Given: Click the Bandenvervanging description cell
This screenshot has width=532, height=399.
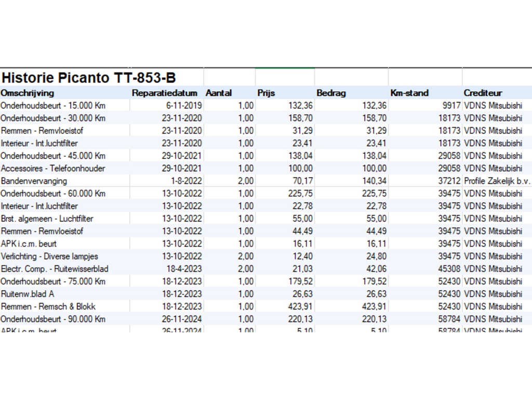Looking at the screenshot, I should tap(34, 181).
